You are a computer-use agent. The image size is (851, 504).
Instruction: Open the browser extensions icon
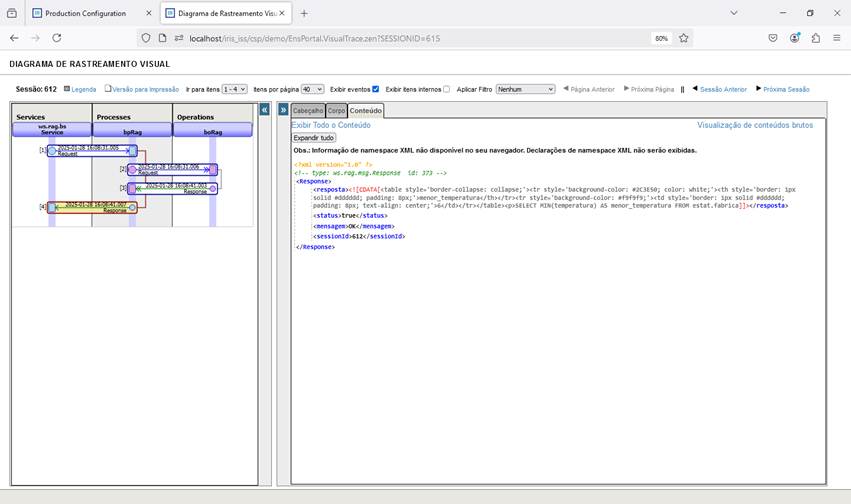816,38
